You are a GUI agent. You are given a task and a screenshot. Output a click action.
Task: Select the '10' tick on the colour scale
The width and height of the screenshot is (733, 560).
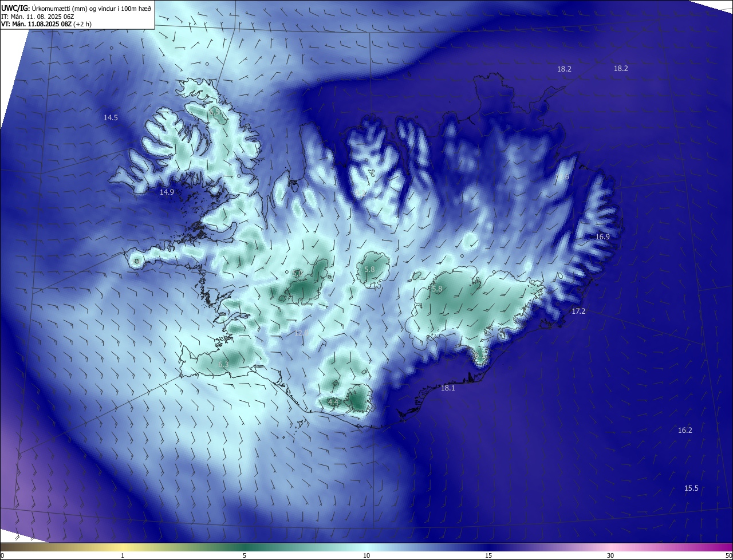click(366, 555)
